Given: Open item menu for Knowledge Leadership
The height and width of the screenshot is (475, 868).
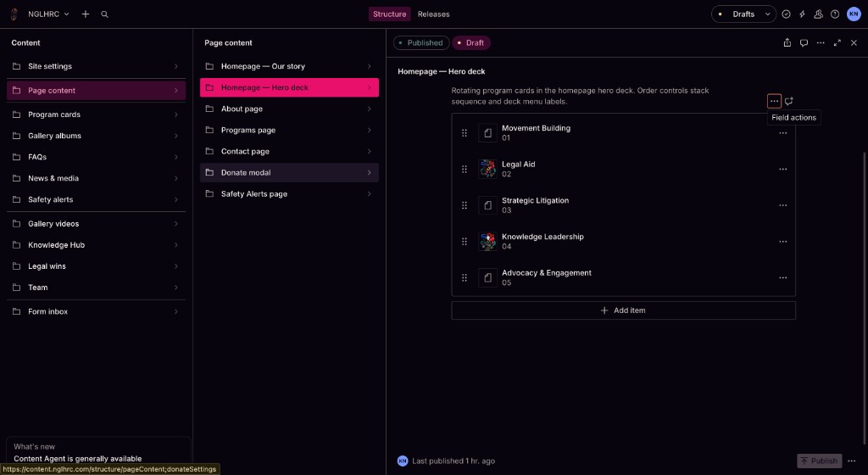Looking at the screenshot, I should [782, 242].
